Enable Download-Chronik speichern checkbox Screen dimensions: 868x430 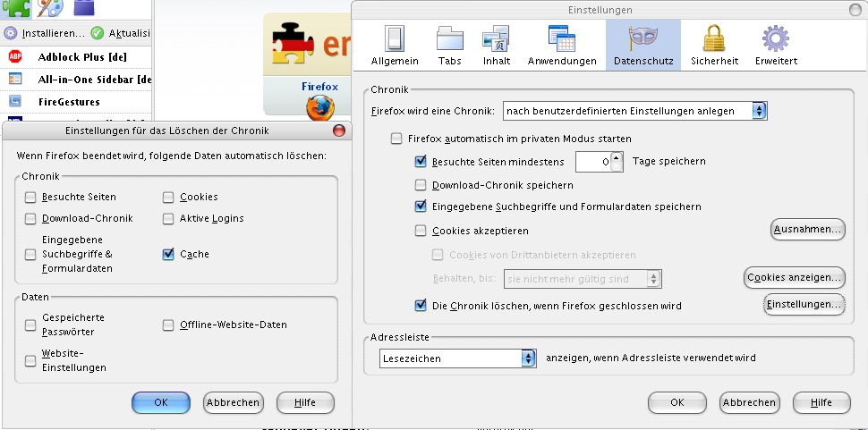421,186
